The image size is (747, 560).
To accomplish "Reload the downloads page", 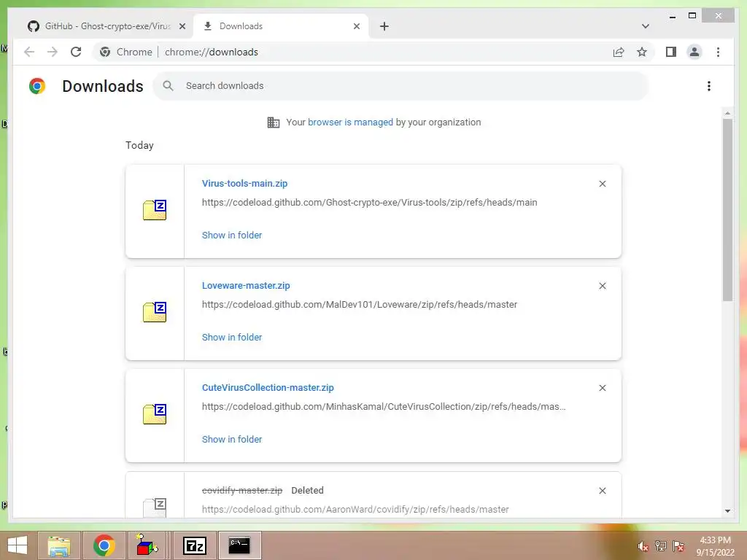I will (x=76, y=52).
